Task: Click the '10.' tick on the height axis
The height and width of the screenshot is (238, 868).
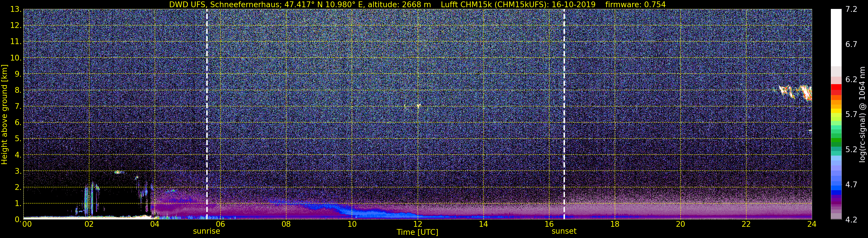Action: (x=16, y=58)
